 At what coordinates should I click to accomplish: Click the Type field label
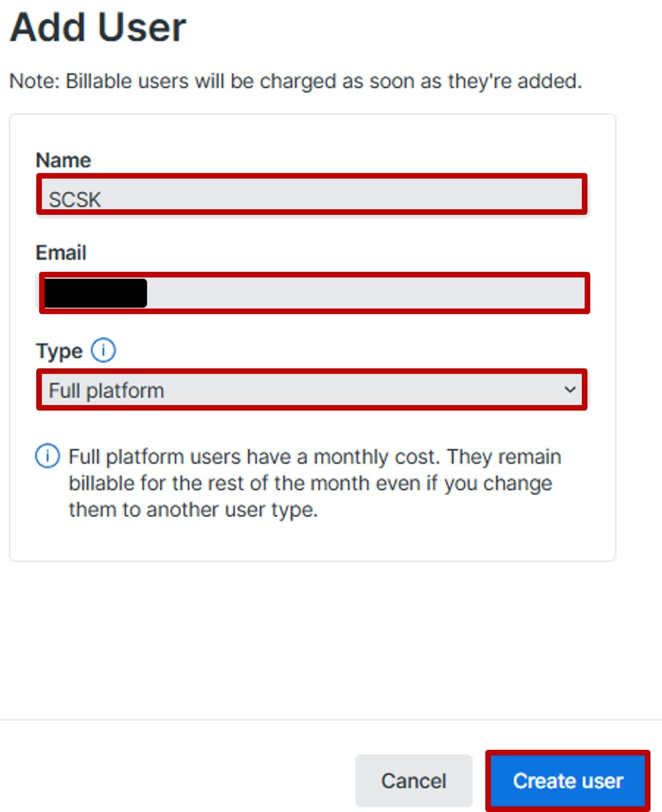click(x=59, y=351)
